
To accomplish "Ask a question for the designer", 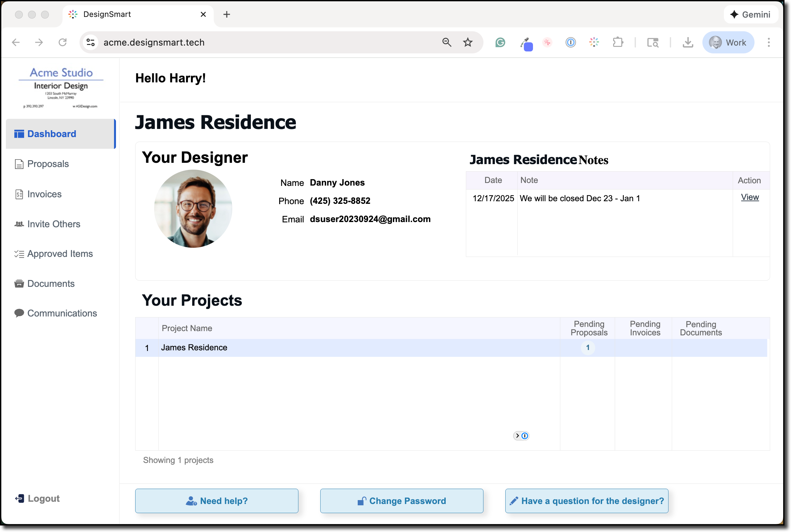I will [586, 501].
